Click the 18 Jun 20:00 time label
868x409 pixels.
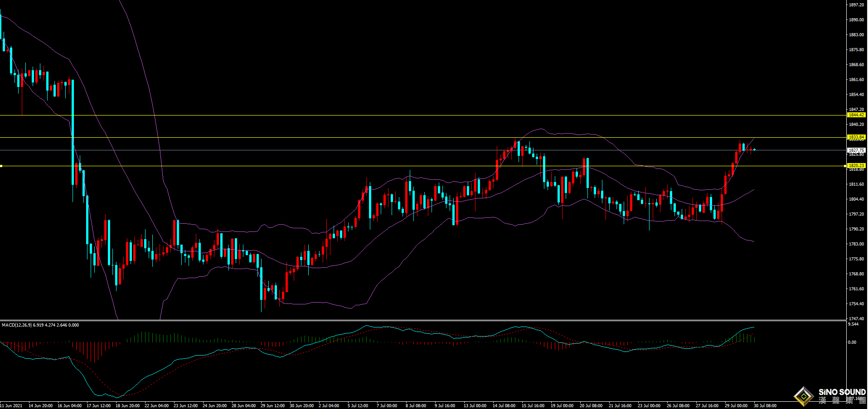127,406
